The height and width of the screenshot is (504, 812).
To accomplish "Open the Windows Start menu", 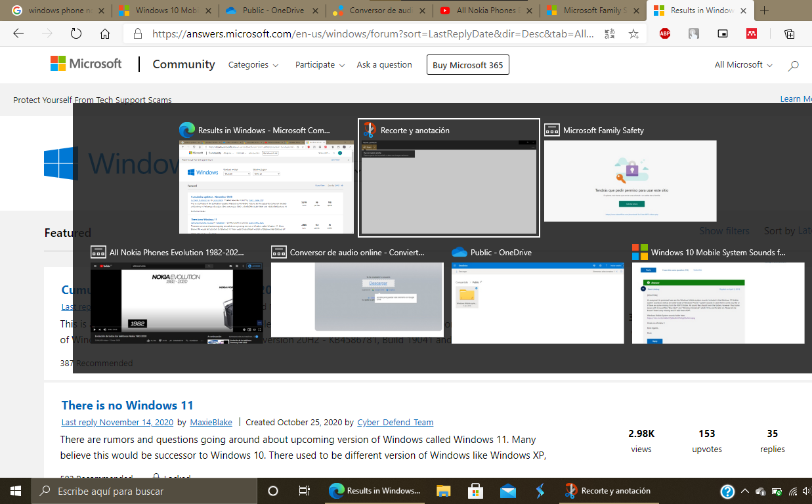I will (15, 491).
